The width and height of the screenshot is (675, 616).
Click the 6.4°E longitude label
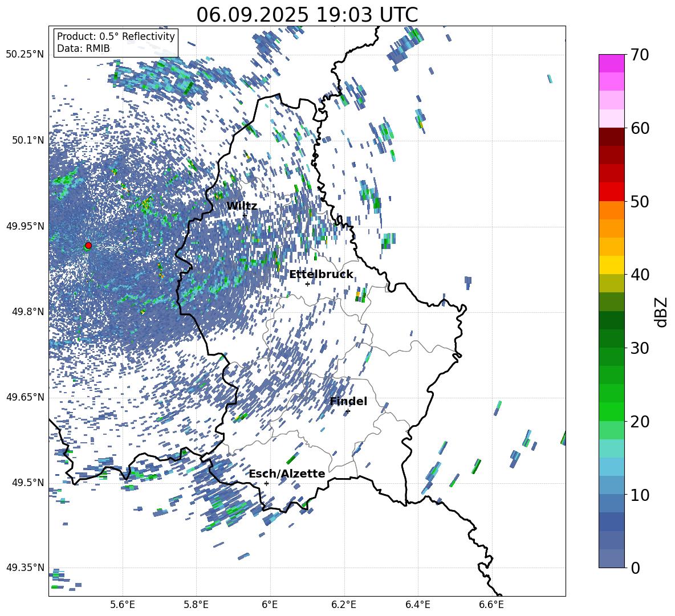[417, 605]
